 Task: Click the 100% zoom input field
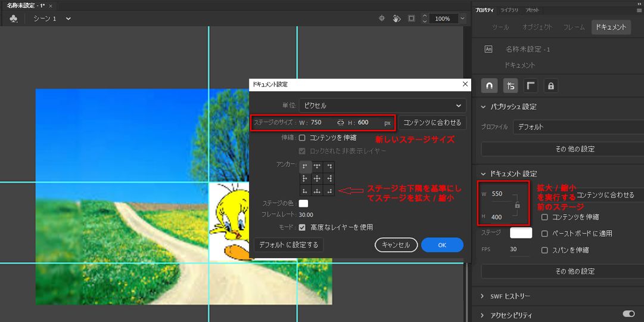pos(444,18)
